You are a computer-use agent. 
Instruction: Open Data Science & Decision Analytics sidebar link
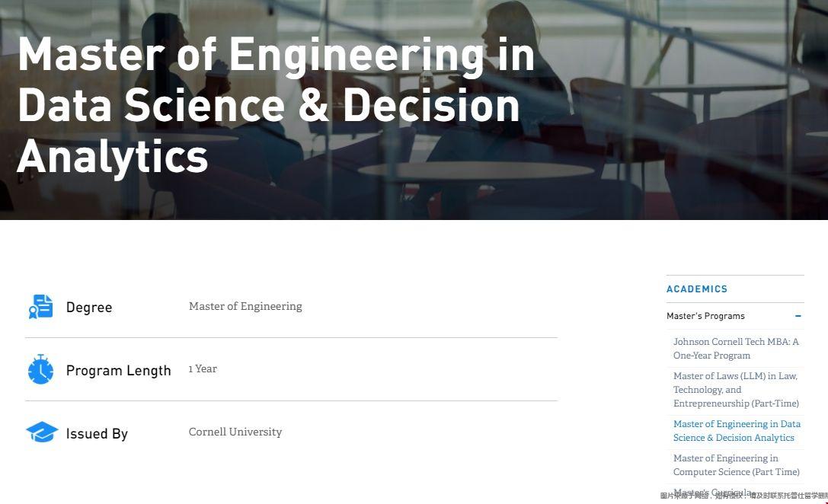point(737,431)
